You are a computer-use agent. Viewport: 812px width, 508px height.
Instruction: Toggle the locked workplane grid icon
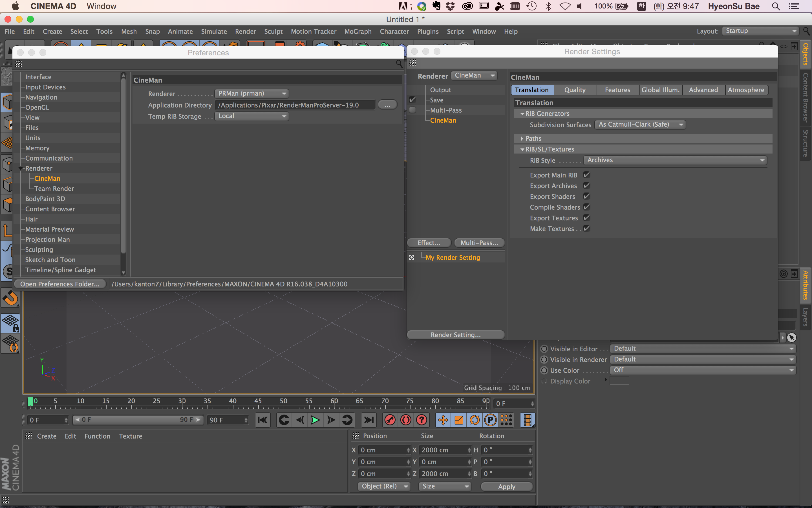pos(10,323)
